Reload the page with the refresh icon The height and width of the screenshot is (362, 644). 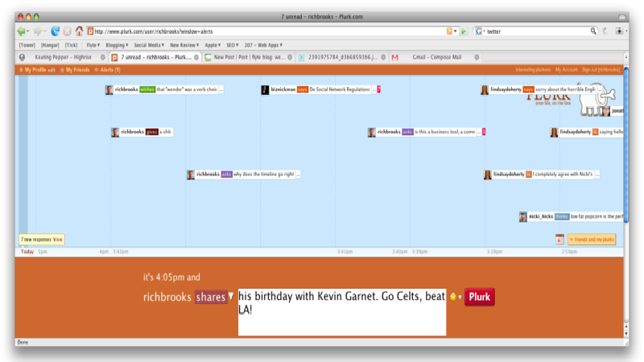(55, 31)
